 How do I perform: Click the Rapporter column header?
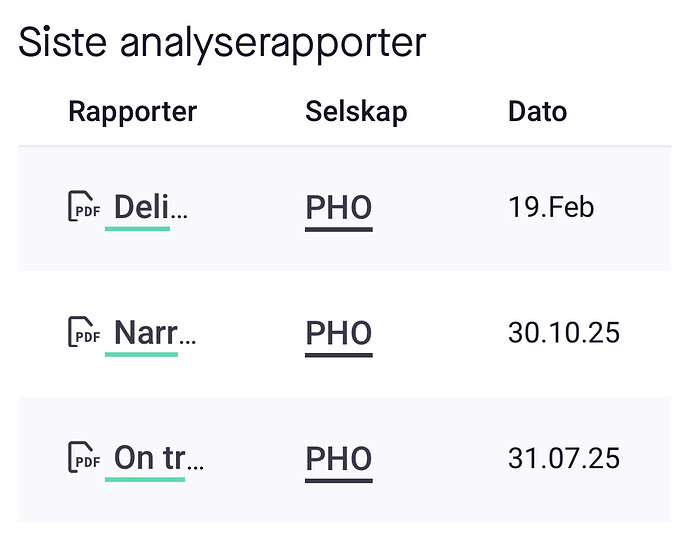[x=132, y=111]
